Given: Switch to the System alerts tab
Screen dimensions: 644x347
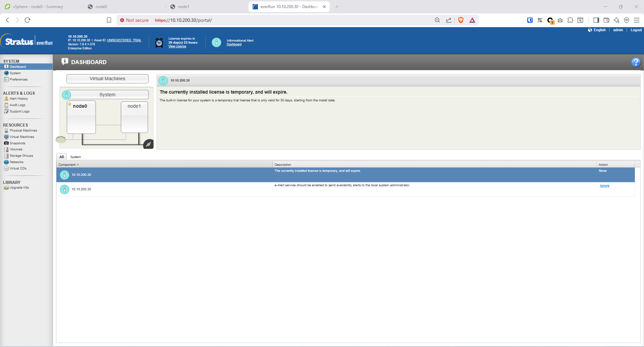Looking at the screenshot, I should coord(75,157).
